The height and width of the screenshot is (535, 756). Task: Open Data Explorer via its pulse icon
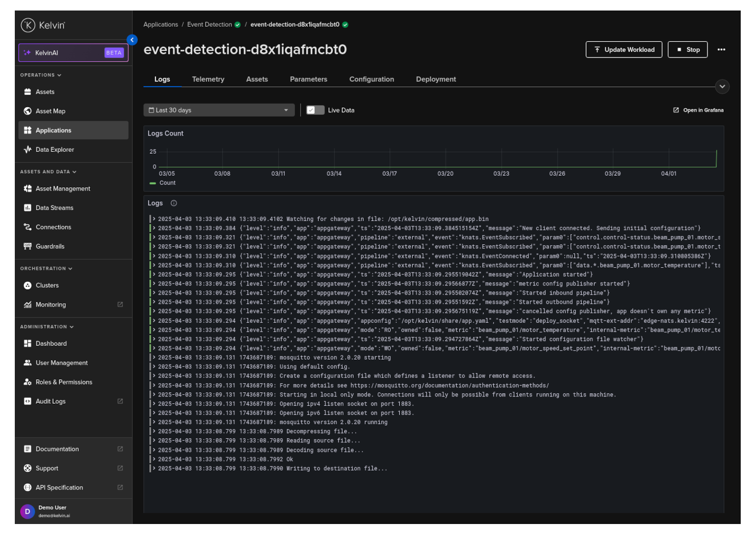pos(28,150)
